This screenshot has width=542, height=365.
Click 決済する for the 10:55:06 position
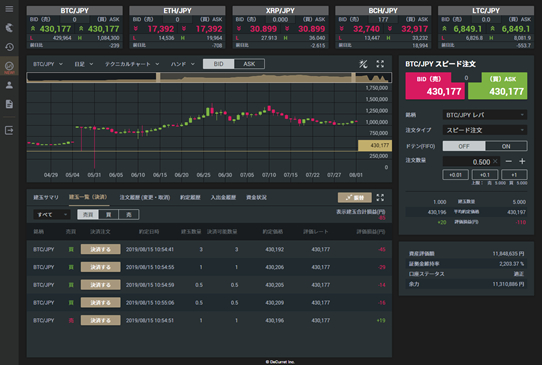click(x=101, y=302)
